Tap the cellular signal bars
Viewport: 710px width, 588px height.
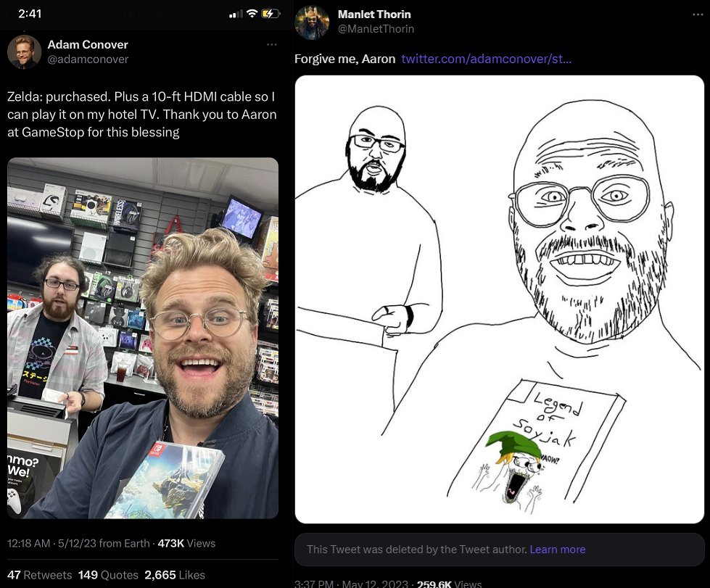(236, 14)
